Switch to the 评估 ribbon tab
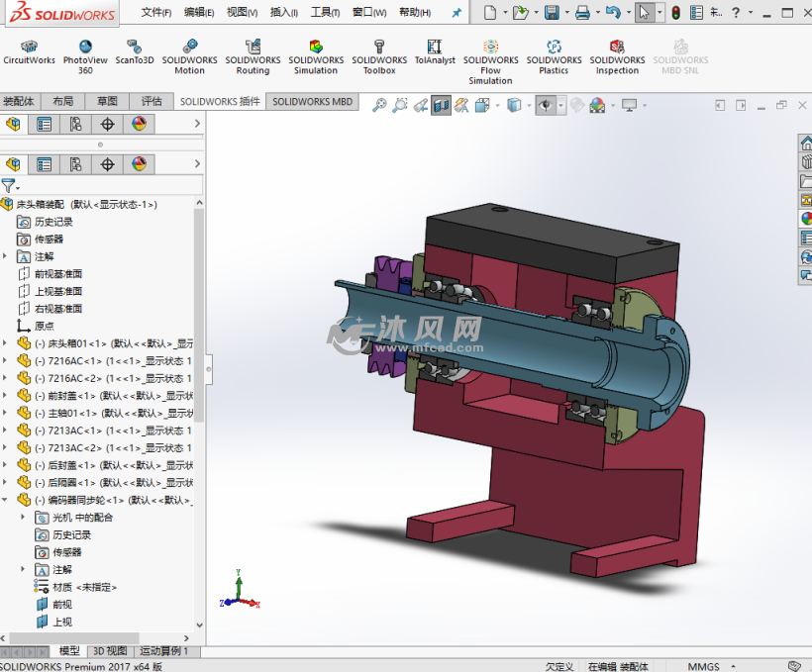Viewport: 812px width, 672px height. pyautogui.click(x=152, y=102)
